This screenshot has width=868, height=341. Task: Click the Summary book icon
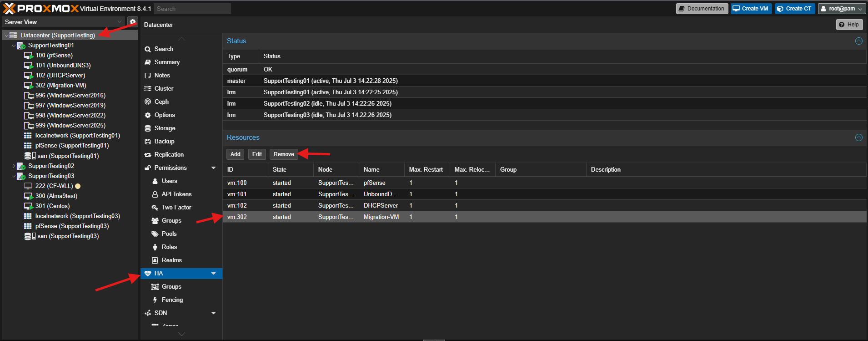tap(148, 62)
